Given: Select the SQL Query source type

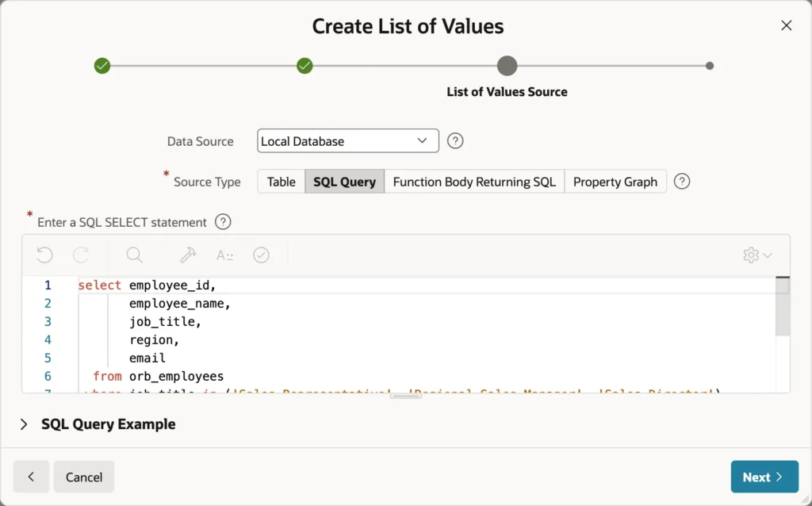Looking at the screenshot, I should point(344,182).
